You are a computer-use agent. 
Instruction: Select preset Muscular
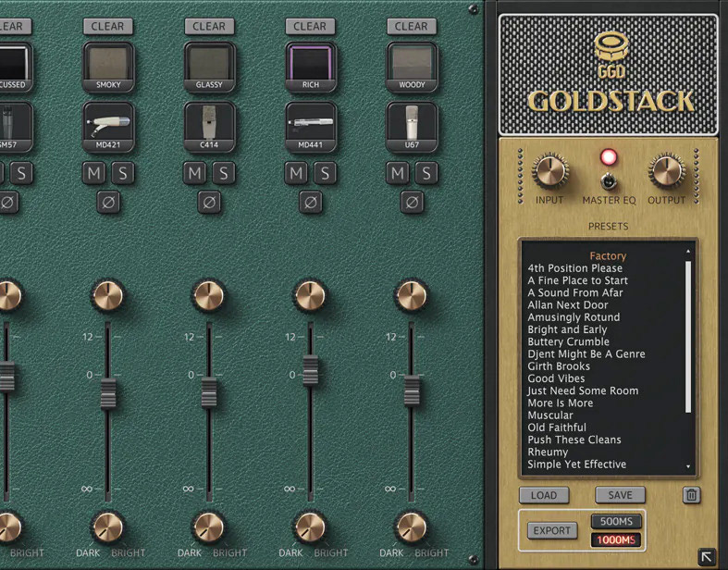pos(550,415)
